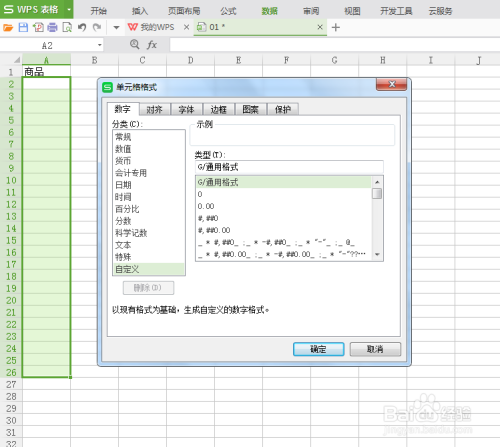This screenshot has width=500, height=447.
Task: Select the 0 format in type list
Action: pyautogui.click(x=283, y=194)
